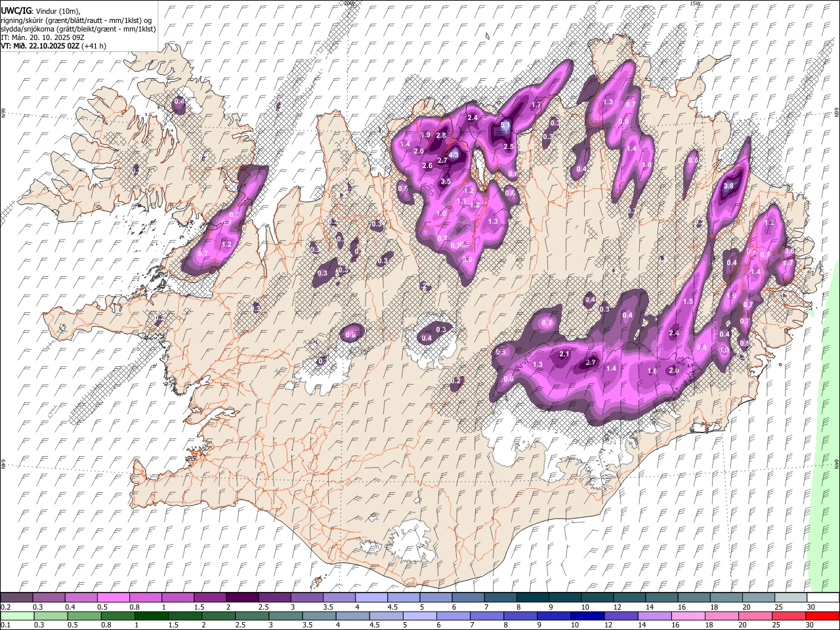Click the 'rigning/skúrir' legend description line
The height and width of the screenshot is (630, 840).
click(x=76, y=20)
